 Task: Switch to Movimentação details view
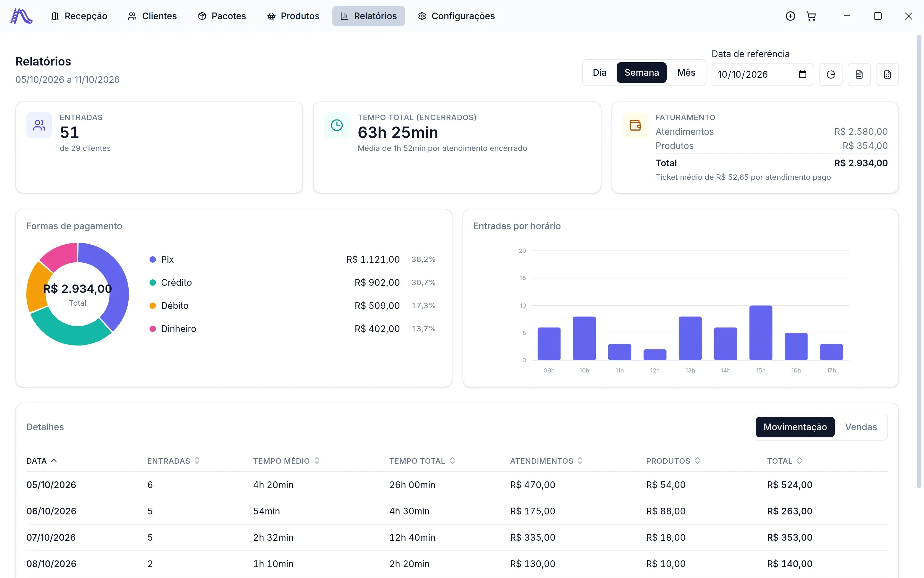pyautogui.click(x=795, y=427)
